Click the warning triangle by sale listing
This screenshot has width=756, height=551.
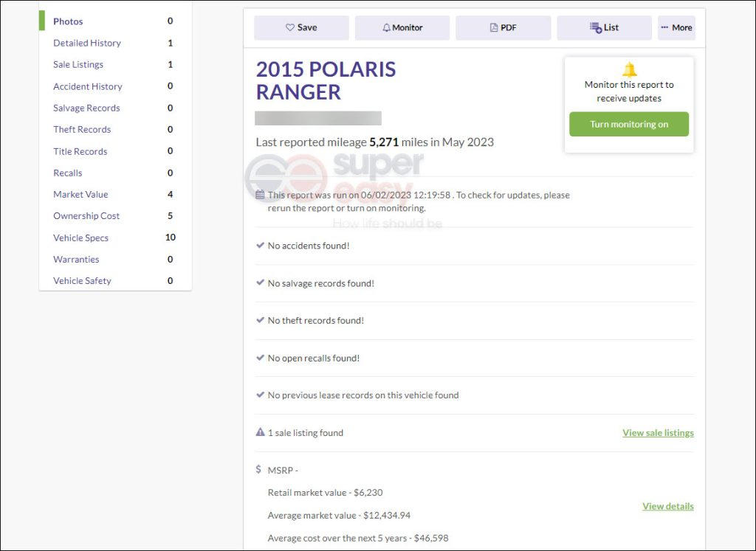click(x=261, y=432)
